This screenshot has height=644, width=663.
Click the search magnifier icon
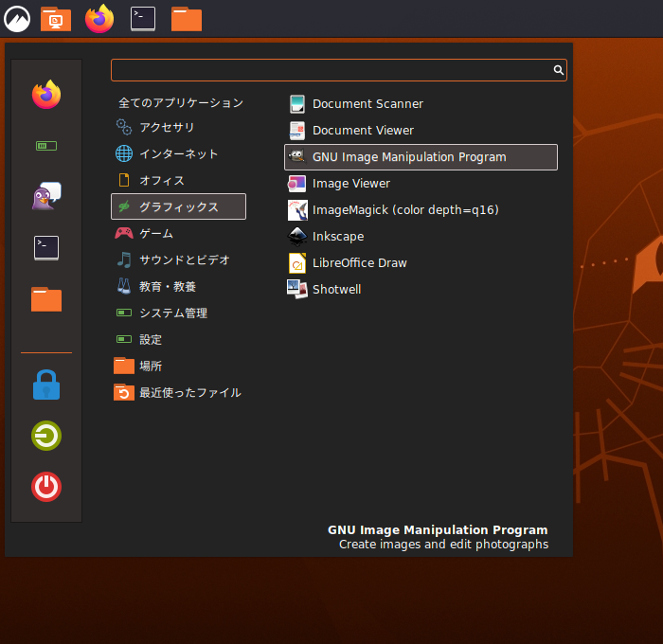(x=559, y=70)
